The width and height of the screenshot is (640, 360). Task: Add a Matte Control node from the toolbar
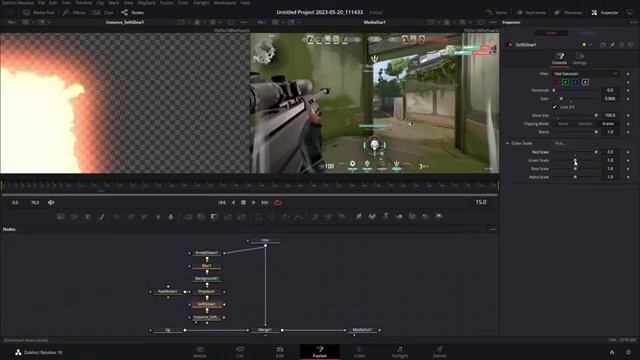(x=214, y=217)
